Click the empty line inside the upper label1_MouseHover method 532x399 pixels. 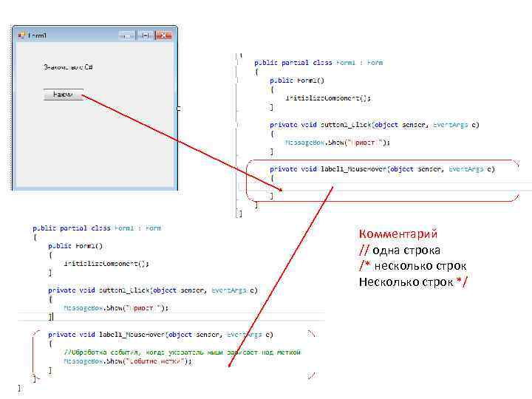click(x=385, y=187)
